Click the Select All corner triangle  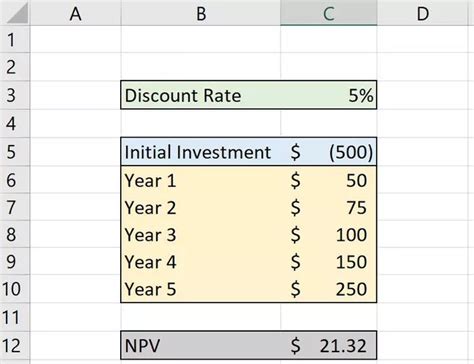point(15,13)
